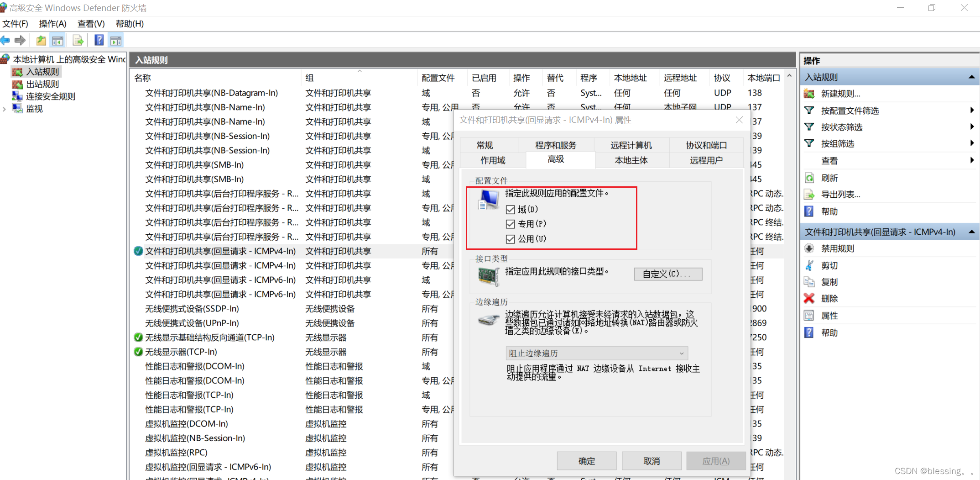This screenshot has height=480, width=980.
Task: Click 禁用规则 to disable the rule
Action: (837, 248)
